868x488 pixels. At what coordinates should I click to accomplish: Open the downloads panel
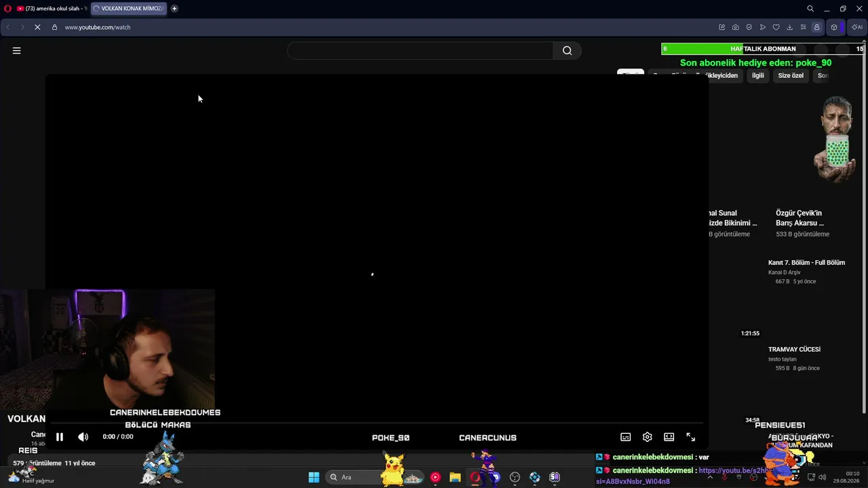(790, 27)
